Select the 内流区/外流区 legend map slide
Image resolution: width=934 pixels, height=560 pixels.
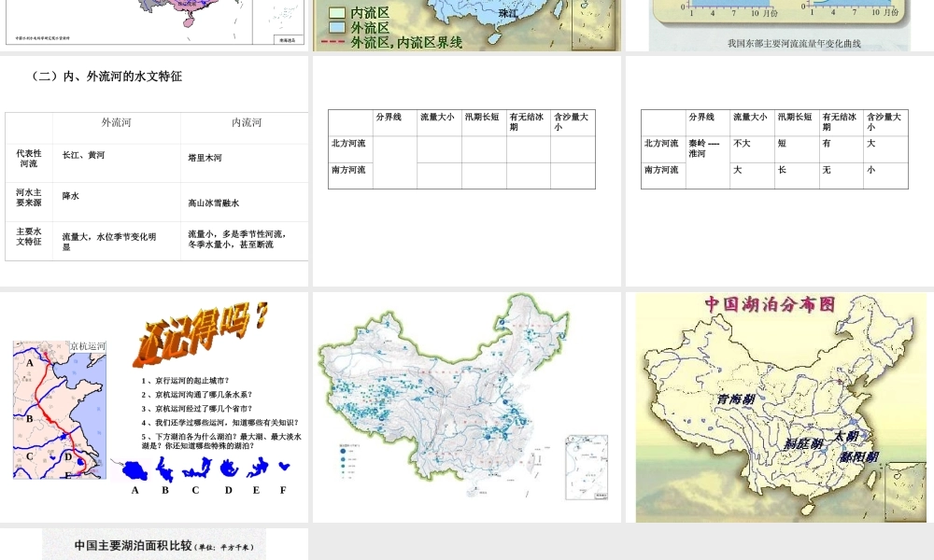tap(467, 25)
